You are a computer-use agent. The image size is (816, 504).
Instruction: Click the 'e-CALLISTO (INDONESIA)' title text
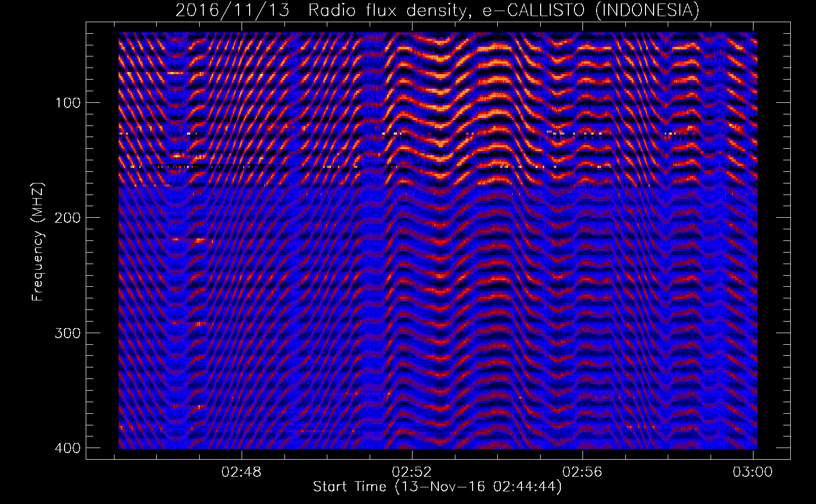tap(591, 10)
